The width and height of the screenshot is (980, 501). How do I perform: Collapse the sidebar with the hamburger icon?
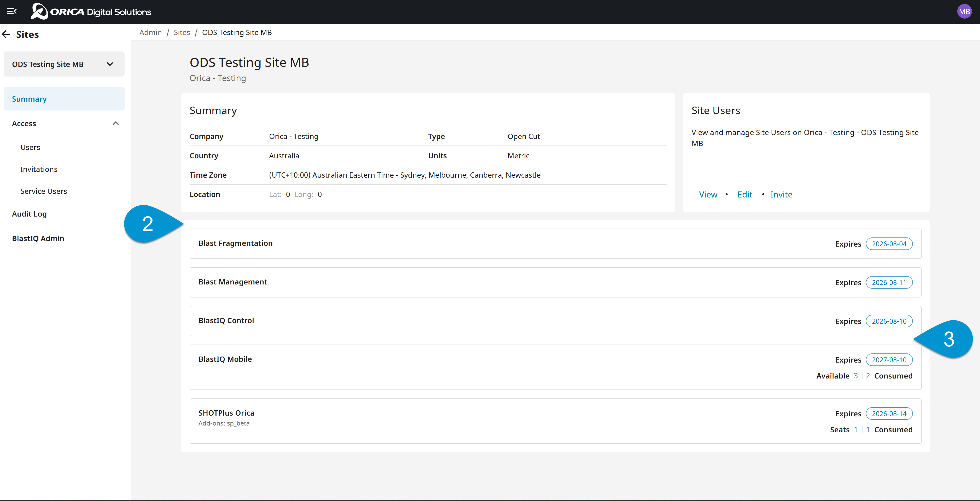point(12,11)
